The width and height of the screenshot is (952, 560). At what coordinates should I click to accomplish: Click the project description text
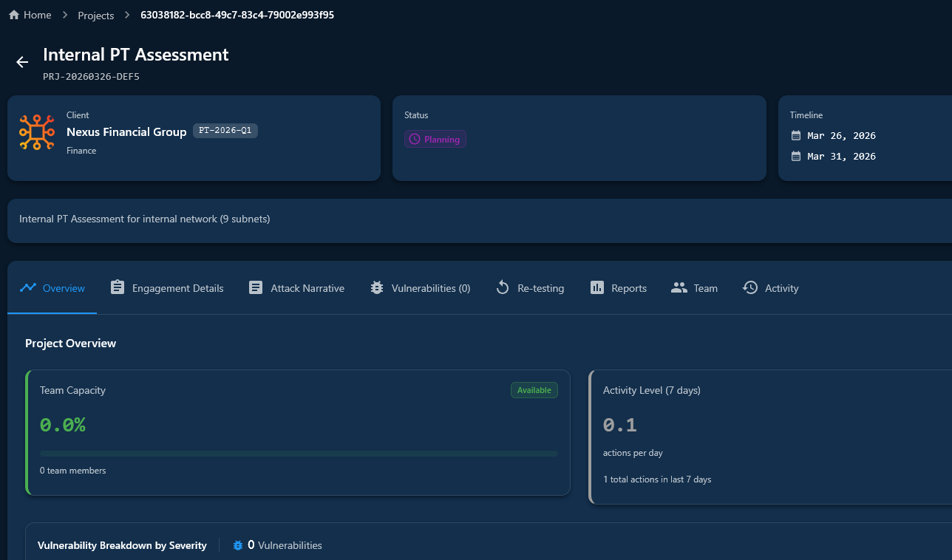[145, 219]
